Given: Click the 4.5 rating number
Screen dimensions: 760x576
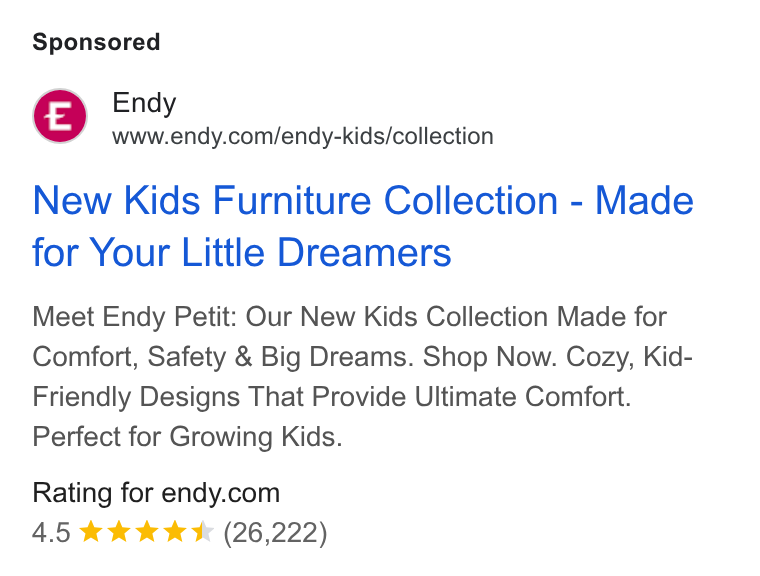Looking at the screenshot, I should [51, 532].
